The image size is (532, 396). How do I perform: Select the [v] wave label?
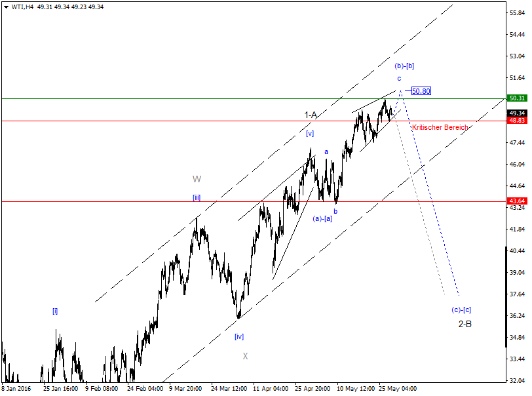coord(310,134)
